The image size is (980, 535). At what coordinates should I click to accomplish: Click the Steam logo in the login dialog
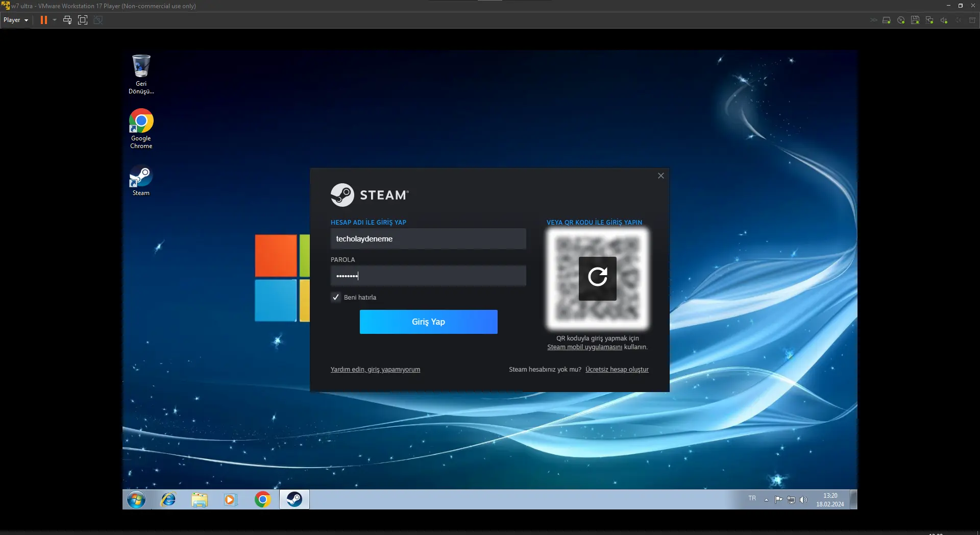(370, 195)
